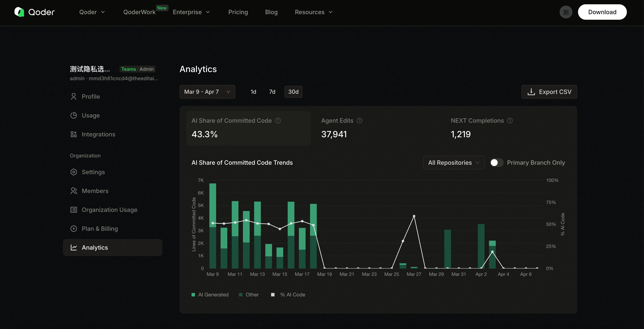Click the Usage pie chart icon
Image resolution: width=644 pixels, height=329 pixels.
73,115
